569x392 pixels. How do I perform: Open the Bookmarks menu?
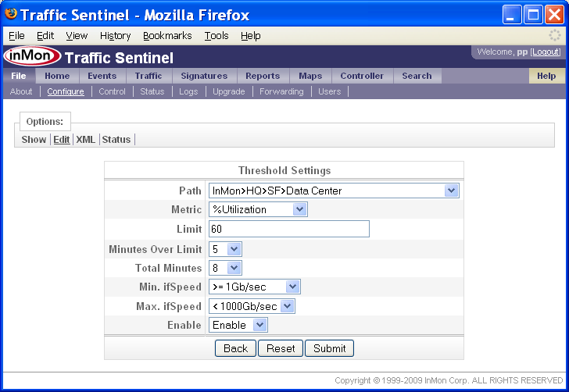(x=167, y=36)
